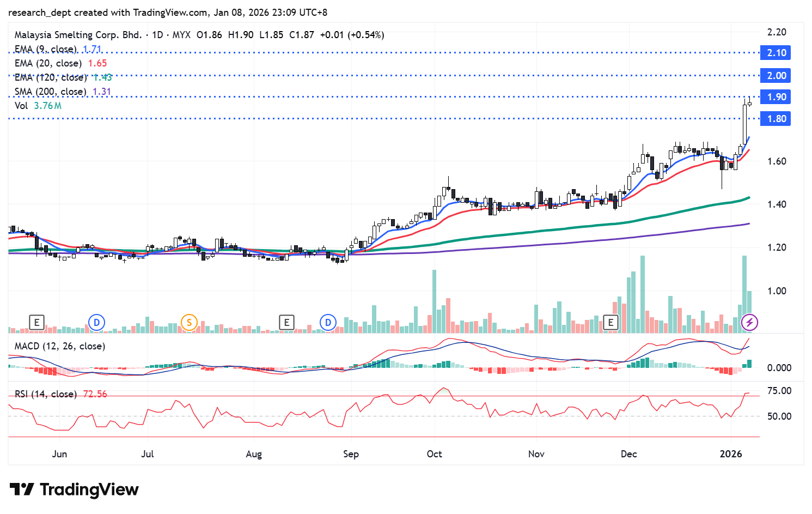Click the RSI (14, close) pane label
This screenshot has height=514, width=812.
[45, 394]
